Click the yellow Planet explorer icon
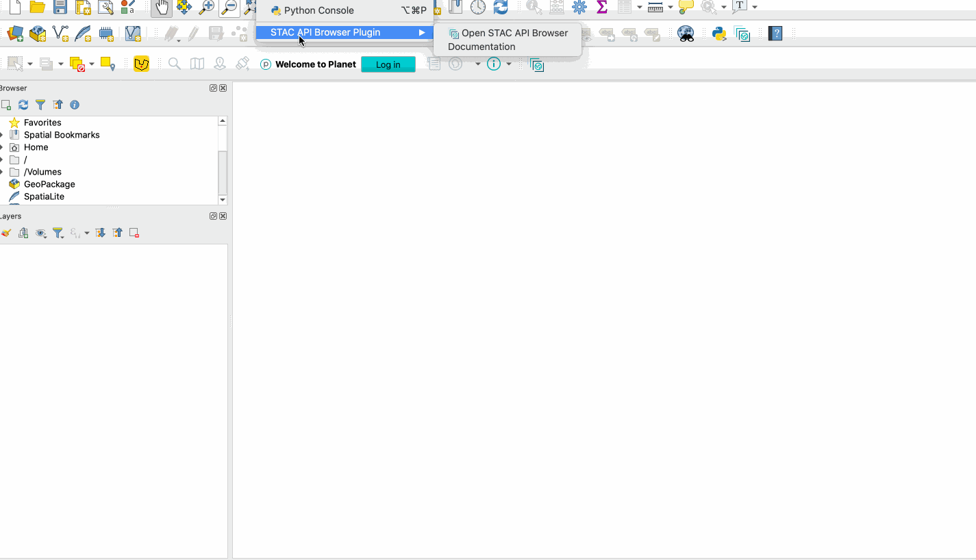 pyautogui.click(x=141, y=64)
